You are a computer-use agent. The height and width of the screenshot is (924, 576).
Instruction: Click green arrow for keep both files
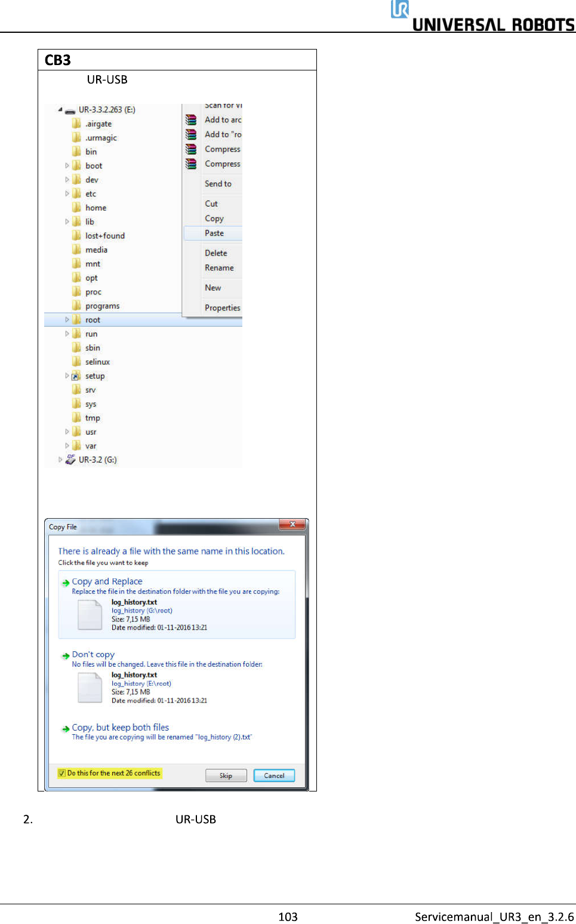(x=66, y=728)
